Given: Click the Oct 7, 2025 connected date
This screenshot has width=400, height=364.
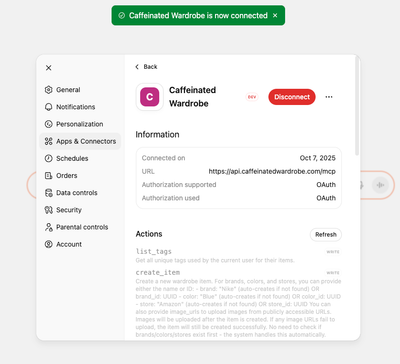Looking at the screenshot, I should (317, 158).
